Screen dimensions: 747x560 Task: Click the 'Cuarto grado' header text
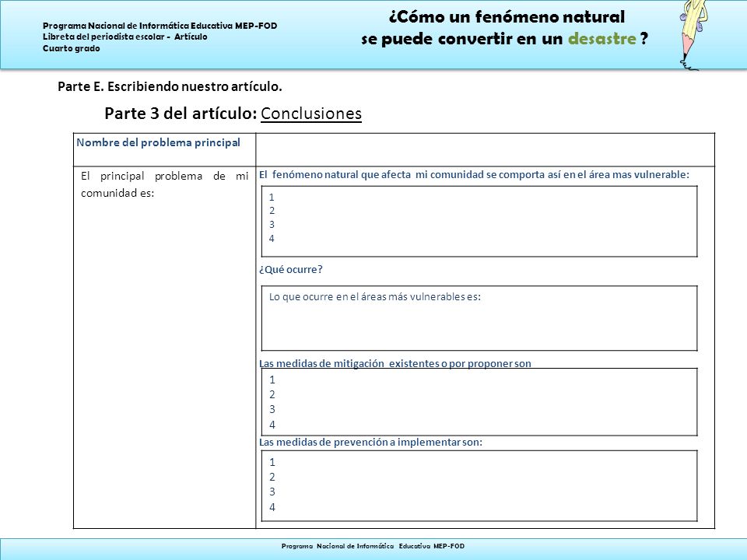coord(72,48)
